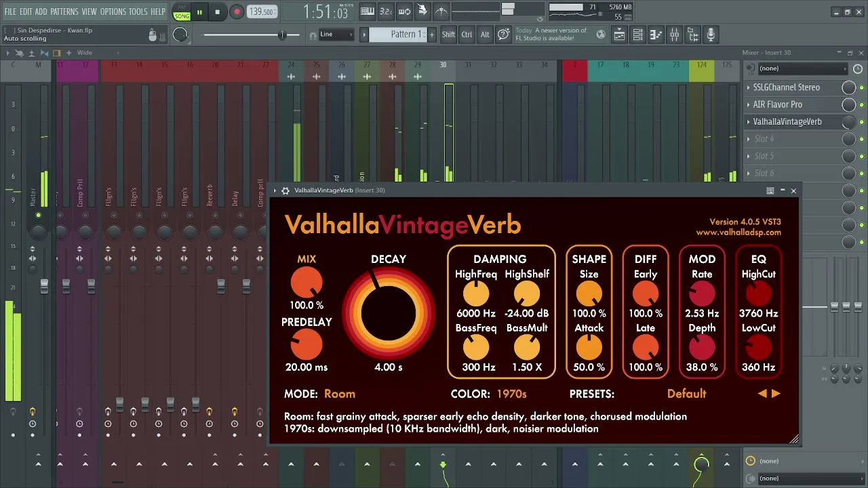The image size is (868, 488).
Task: Open the ADD menu
Action: (41, 12)
